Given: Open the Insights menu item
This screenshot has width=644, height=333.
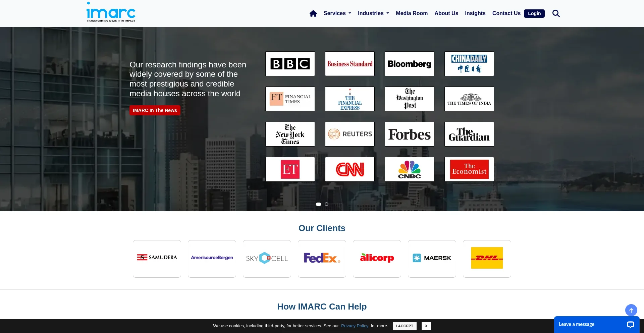Looking at the screenshot, I should (x=475, y=13).
